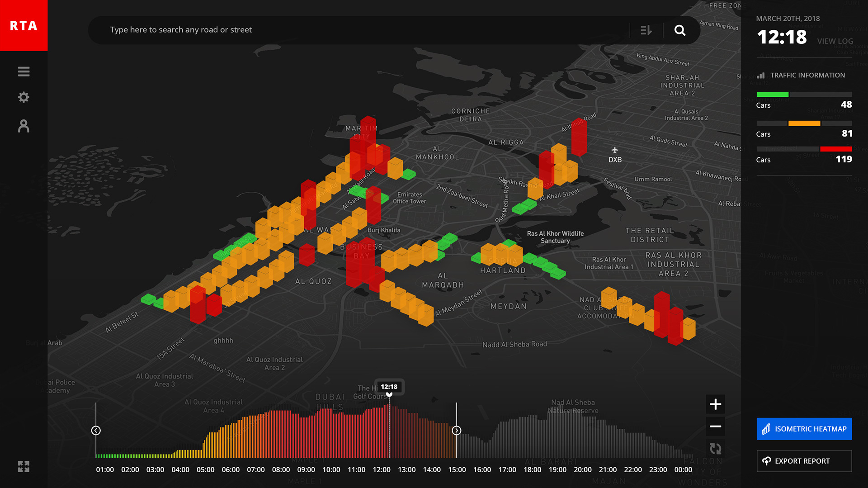Click the search magnifier icon
Screen dimensions: 868x488
[680, 30]
